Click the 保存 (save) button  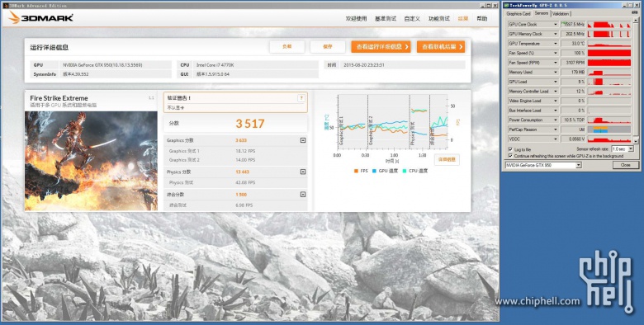click(327, 47)
